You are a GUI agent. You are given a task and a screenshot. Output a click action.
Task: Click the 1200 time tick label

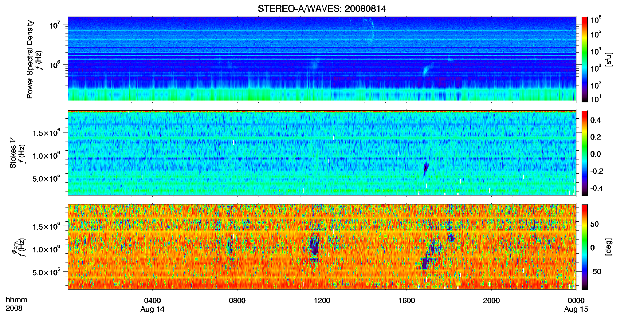(x=322, y=300)
